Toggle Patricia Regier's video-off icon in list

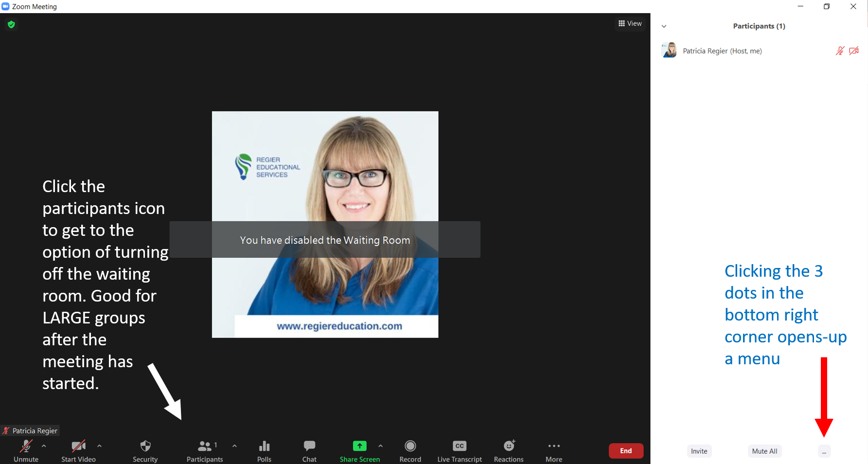click(854, 51)
